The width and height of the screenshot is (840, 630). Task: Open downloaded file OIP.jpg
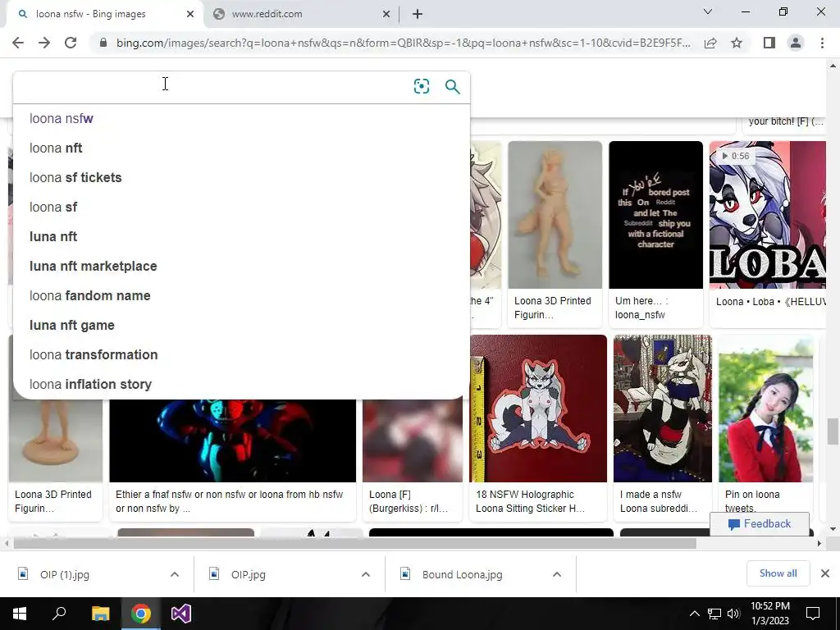248,574
